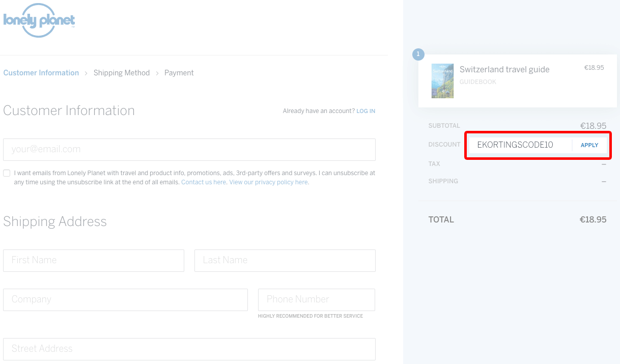
Task: Click the GUIDEBOOK product type label
Action: [478, 82]
